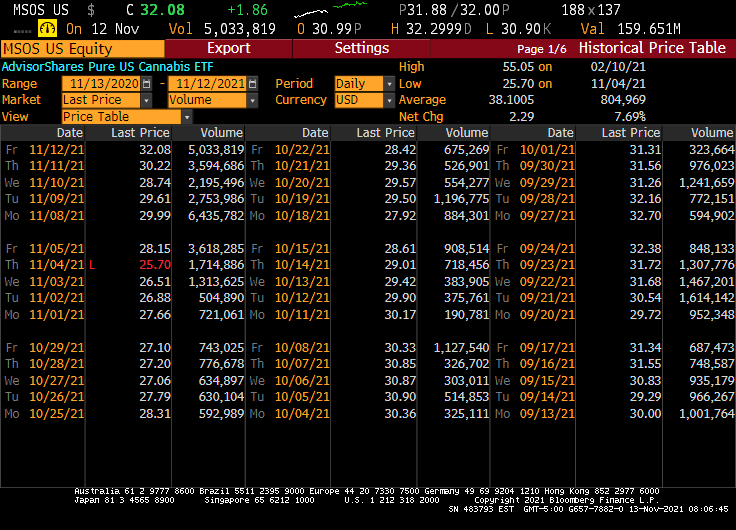Click the +1.86 change value
This screenshot has width=736, height=530.
[247, 10]
